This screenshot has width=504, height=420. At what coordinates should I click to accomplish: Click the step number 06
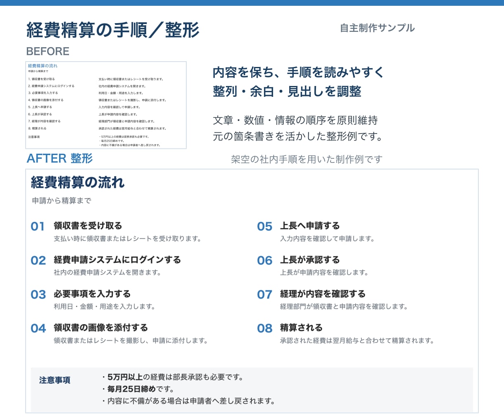[x=264, y=260]
